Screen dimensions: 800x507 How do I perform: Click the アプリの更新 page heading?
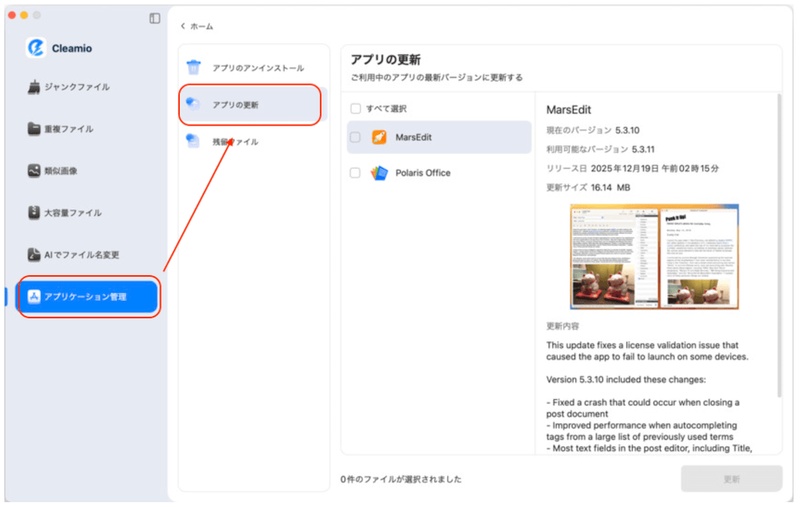point(386,60)
